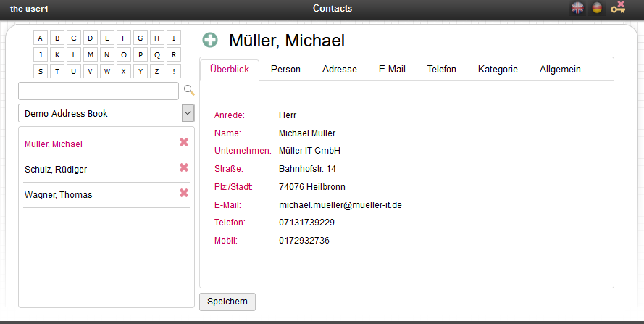Image resolution: width=644 pixels, height=324 pixels.
Task: Delete contact Wagner, Thomas
Action: (184, 193)
